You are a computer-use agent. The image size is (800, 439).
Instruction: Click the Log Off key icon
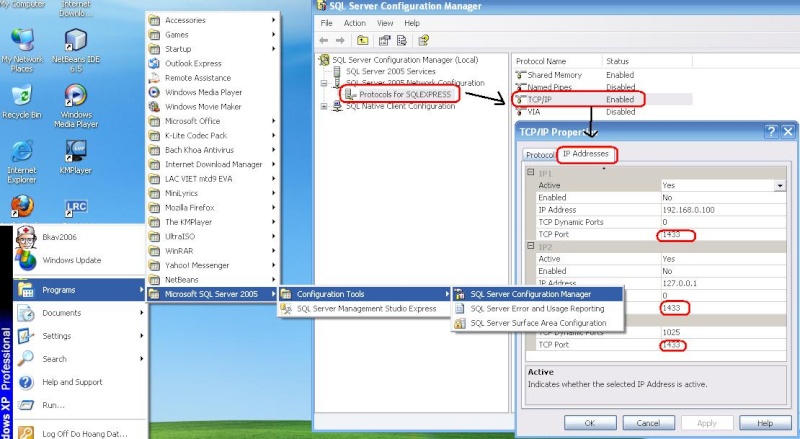[x=26, y=433]
